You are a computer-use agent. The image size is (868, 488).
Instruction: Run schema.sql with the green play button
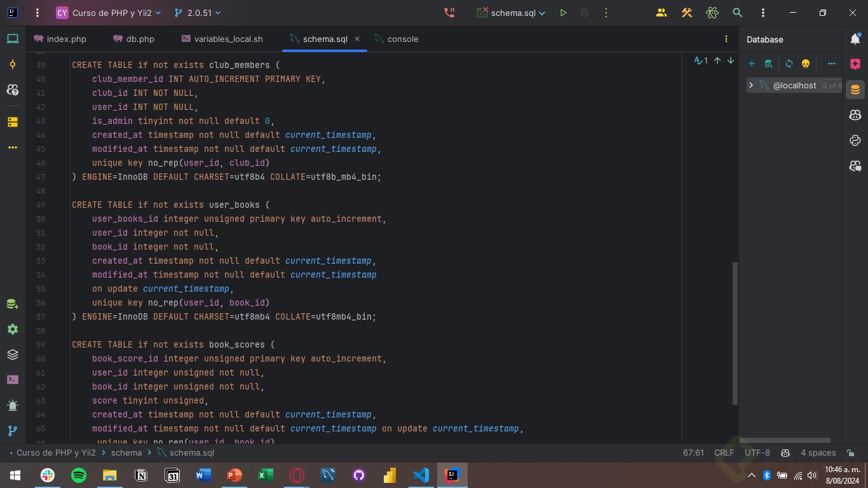pyautogui.click(x=563, y=13)
